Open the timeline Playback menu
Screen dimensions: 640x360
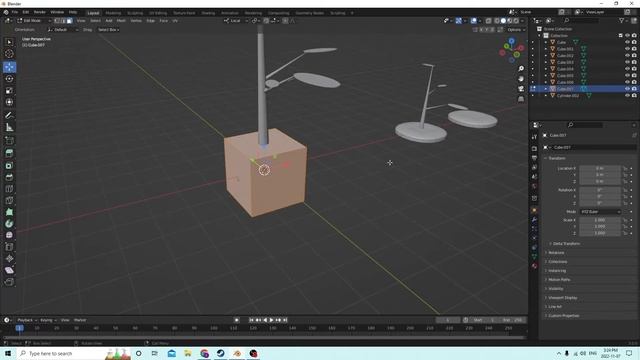pos(27,320)
